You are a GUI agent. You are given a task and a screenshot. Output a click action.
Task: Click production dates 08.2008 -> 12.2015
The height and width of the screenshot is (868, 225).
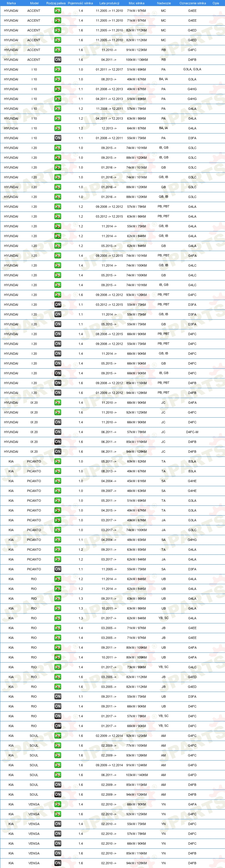tap(109, 334)
